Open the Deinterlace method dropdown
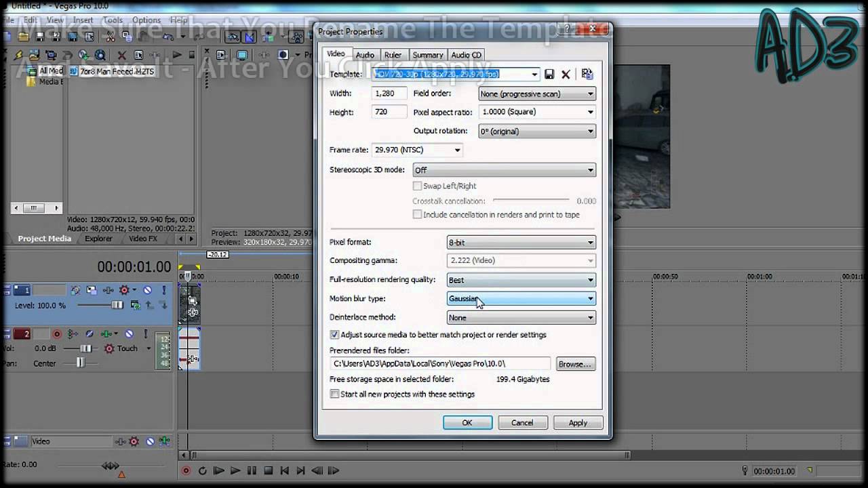 tap(521, 317)
